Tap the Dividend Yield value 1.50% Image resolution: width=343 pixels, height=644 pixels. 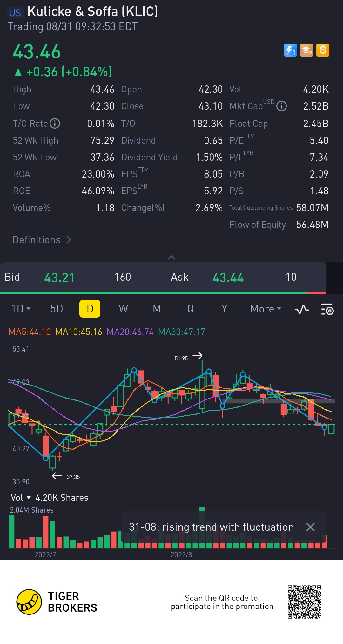[x=209, y=157]
